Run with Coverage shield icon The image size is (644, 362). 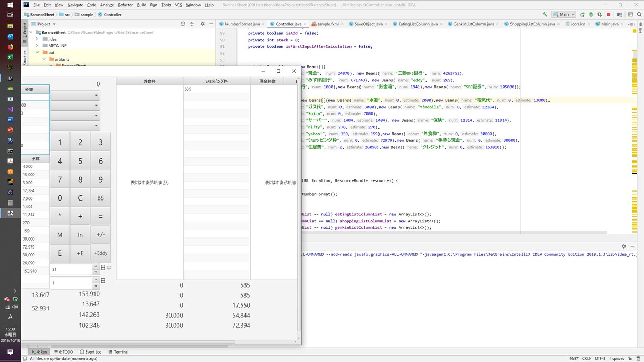pos(600,15)
